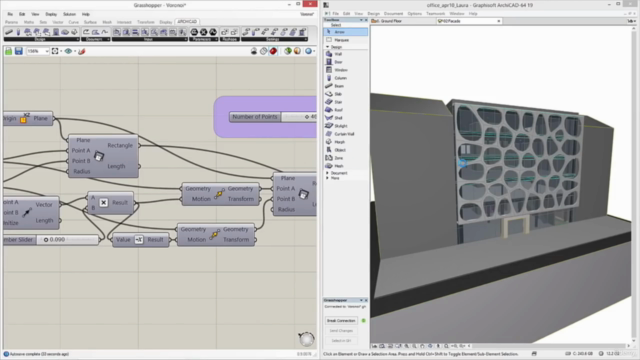Adjust the Number Slider value 0.090
The width and height of the screenshot is (640, 360).
(x=68, y=240)
